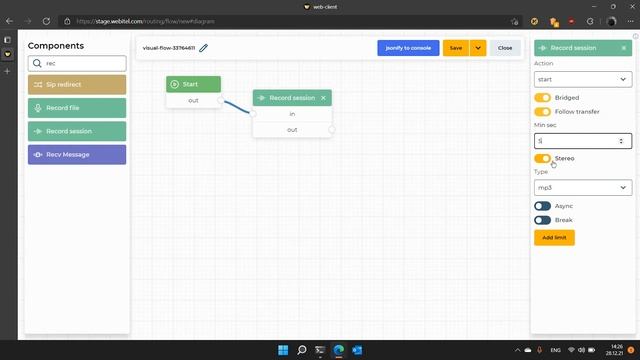The width and height of the screenshot is (640, 360).
Task: Enable the Async switch
Action: (x=542, y=206)
